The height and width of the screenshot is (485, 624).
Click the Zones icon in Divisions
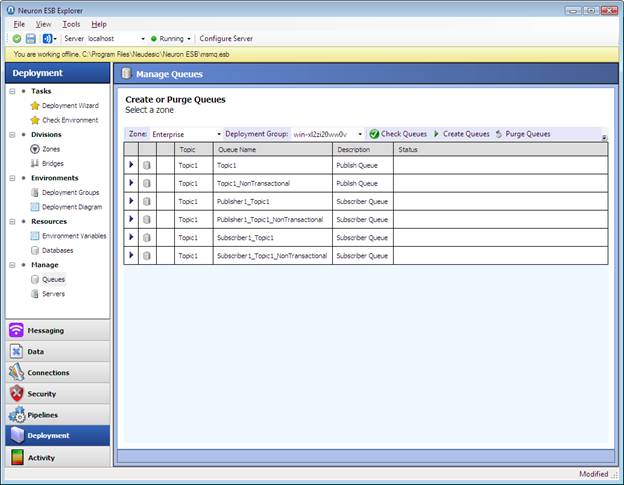(x=35, y=149)
